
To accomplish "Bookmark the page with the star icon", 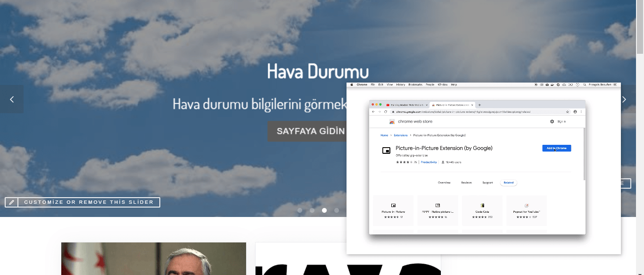I will 567,112.
